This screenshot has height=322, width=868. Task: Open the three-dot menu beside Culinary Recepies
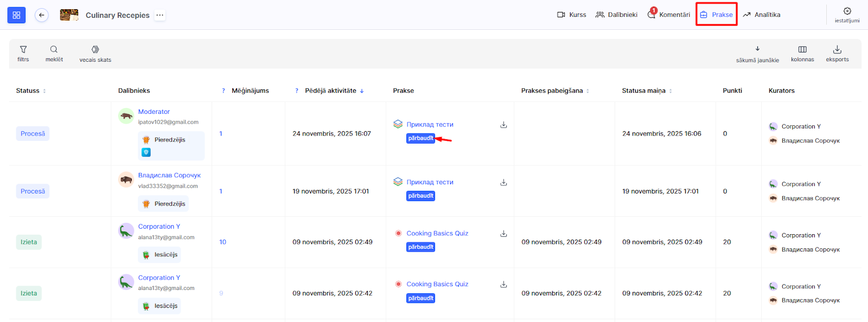click(x=159, y=15)
